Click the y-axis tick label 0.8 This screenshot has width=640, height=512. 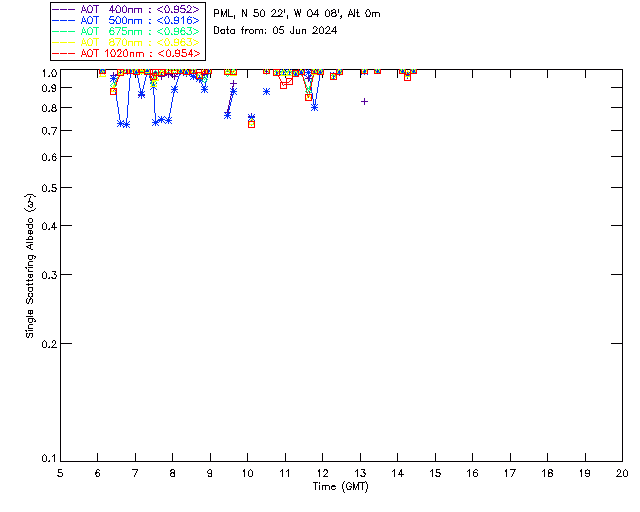click(x=49, y=108)
